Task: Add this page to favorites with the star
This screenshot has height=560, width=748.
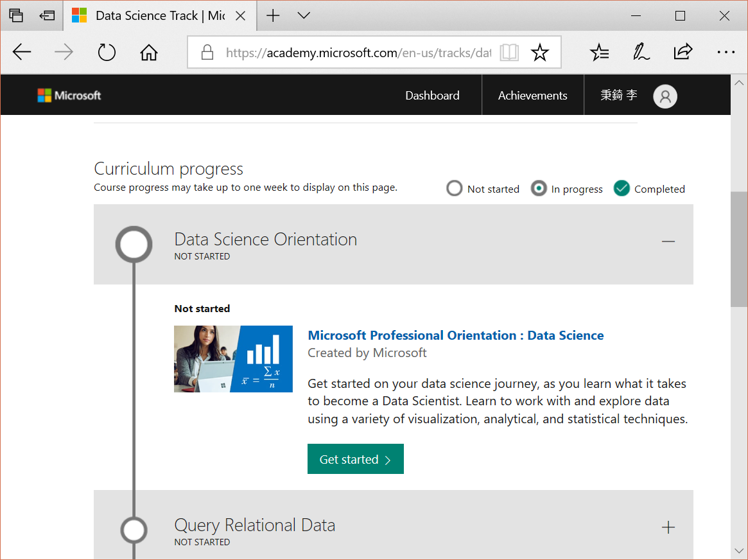Action: coord(540,52)
